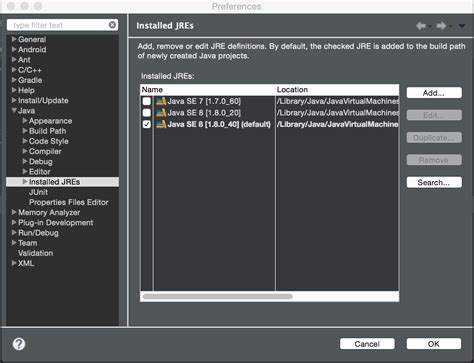Expand the Code Style subnode arrow

[25, 141]
